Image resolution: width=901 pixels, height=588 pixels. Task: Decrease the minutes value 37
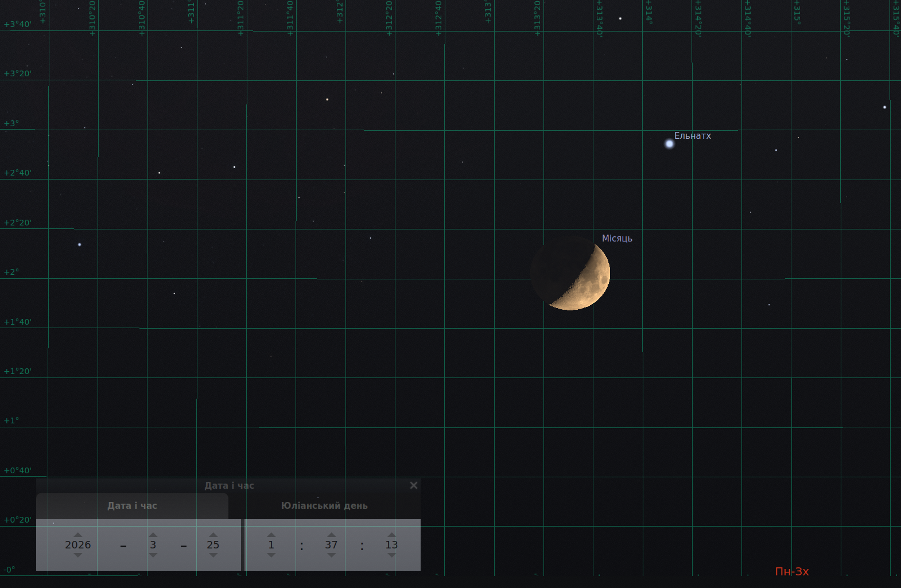(332, 555)
